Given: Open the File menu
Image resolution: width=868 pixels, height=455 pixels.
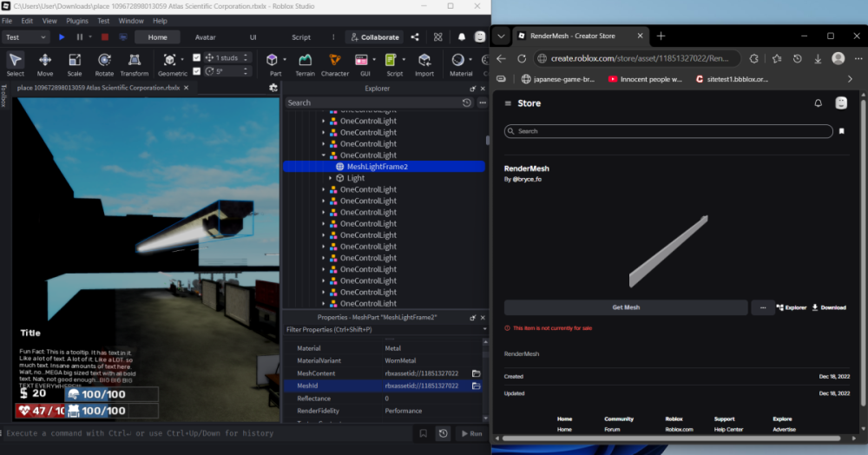Looking at the screenshot, I should (x=7, y=21).
